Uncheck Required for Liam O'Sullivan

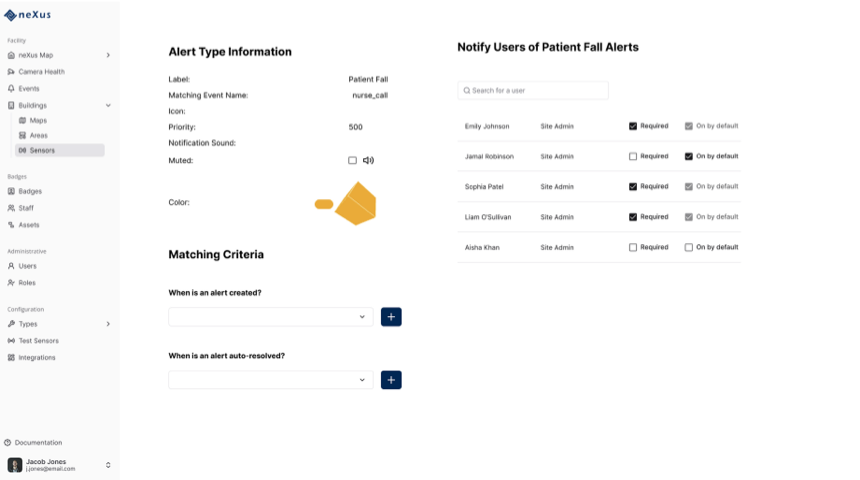click(633, 217)
